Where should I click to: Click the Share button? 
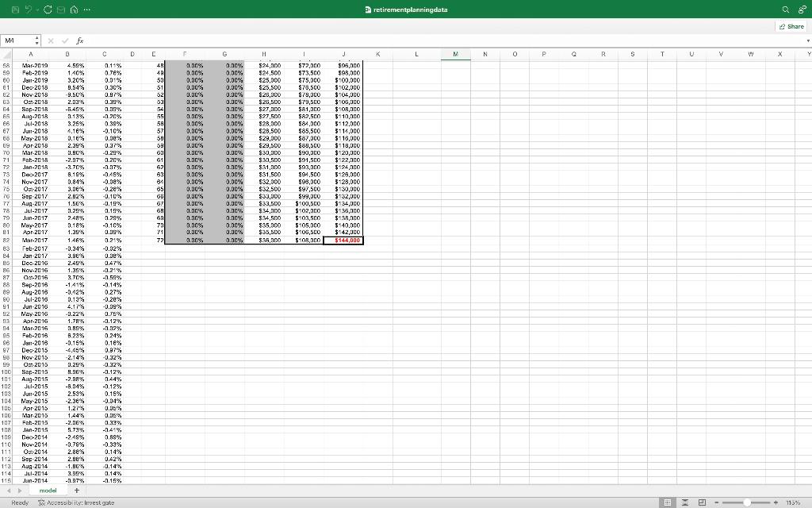[791, 26]
